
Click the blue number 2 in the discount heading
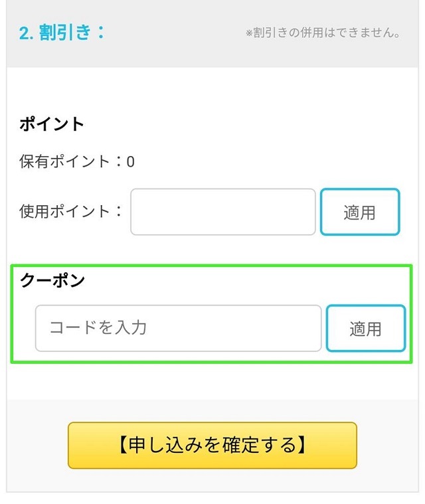[x=23, y=33]
